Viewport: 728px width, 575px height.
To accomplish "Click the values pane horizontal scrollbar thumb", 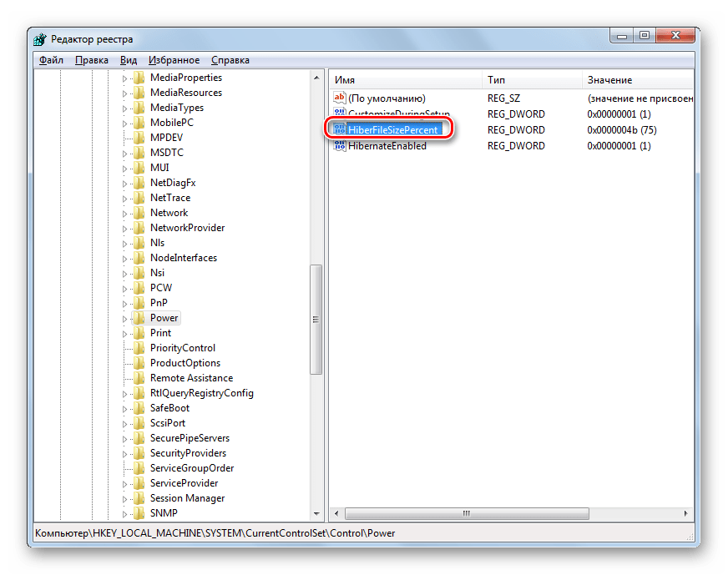I will coord(467,513).
